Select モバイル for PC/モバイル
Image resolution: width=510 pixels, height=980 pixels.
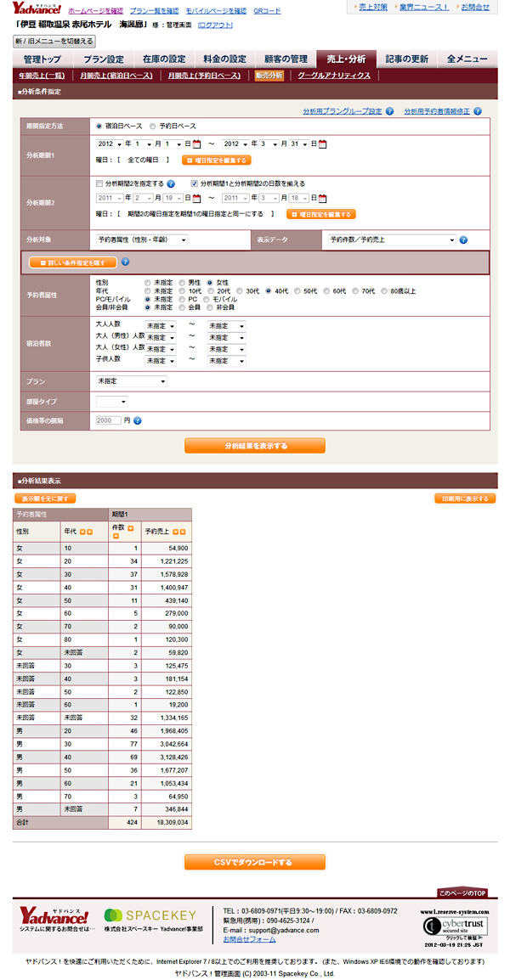[x=207, y=300]
